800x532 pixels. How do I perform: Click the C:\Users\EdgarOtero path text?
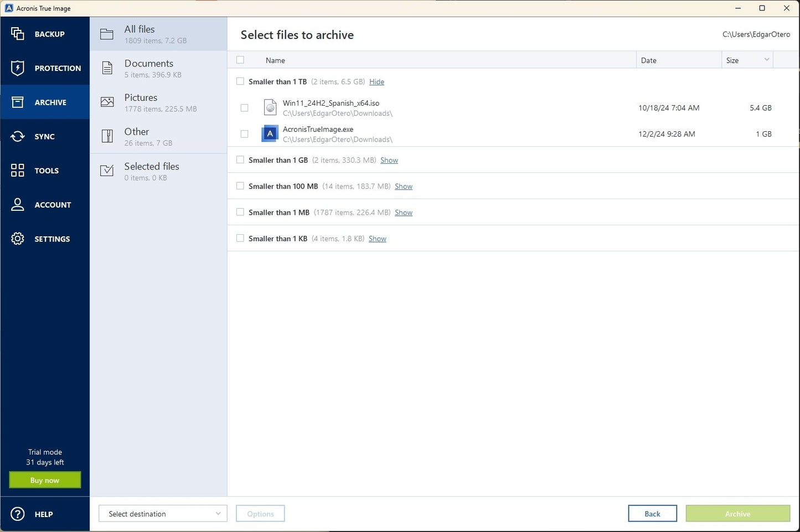click(756, 34)
